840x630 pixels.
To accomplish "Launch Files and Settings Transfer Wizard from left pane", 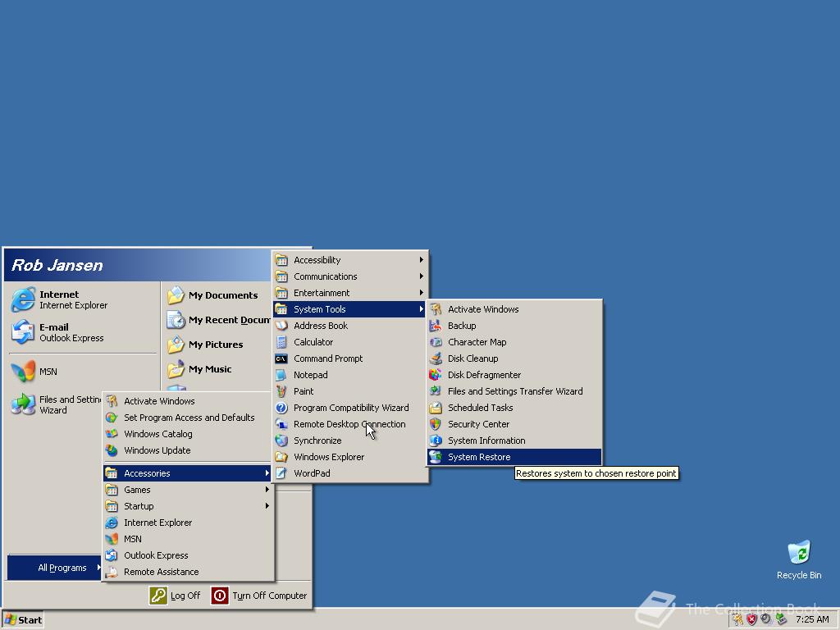I will coord(56,404).
